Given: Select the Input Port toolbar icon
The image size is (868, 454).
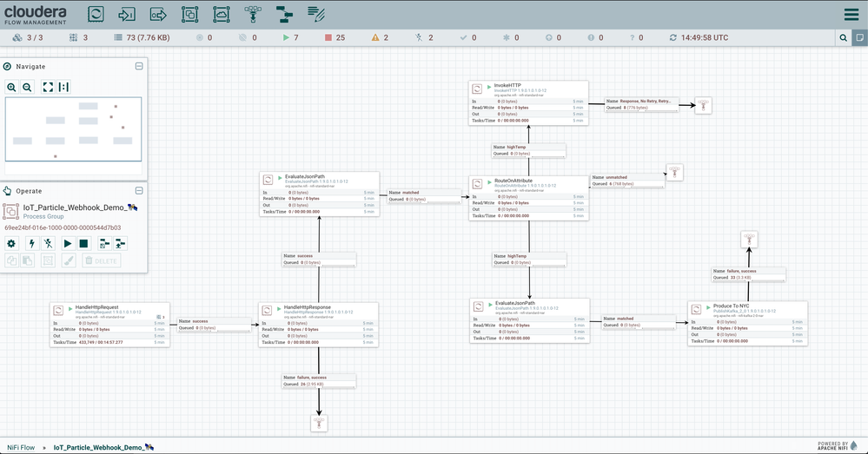Looking at the screenshot, I should (x=127, y=14).
